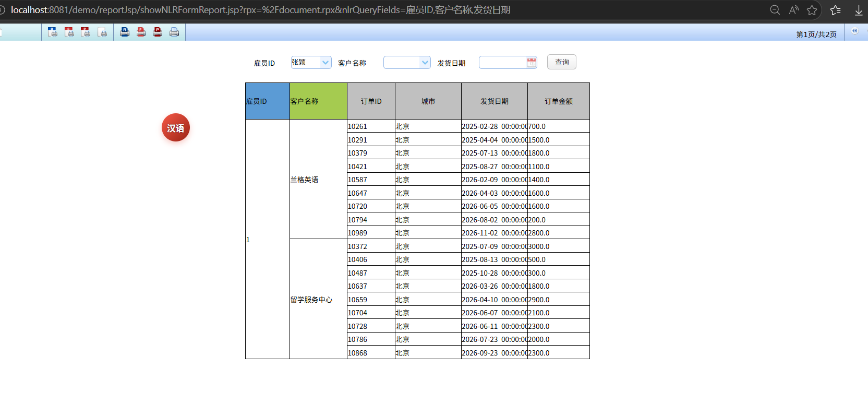Click the blue 'A' print preview icon
868x415 pixels.
pyautogui.click(x=53, y=32)
